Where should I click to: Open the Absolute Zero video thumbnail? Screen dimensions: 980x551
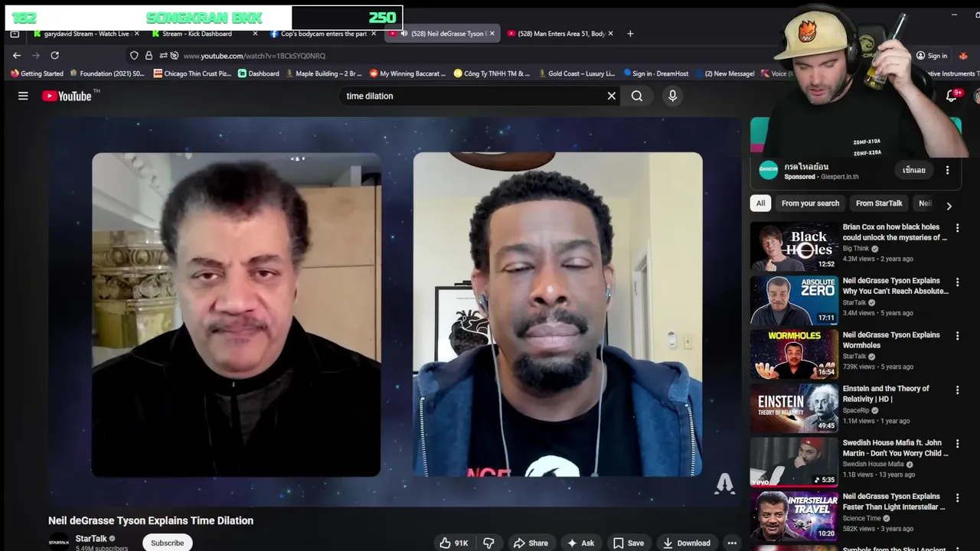click(794, 300)
